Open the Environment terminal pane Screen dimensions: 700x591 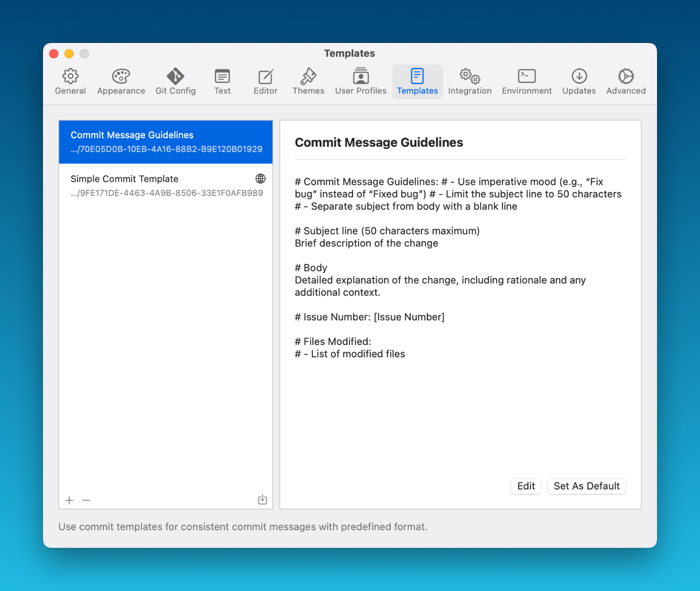click(x=527, y=82)
